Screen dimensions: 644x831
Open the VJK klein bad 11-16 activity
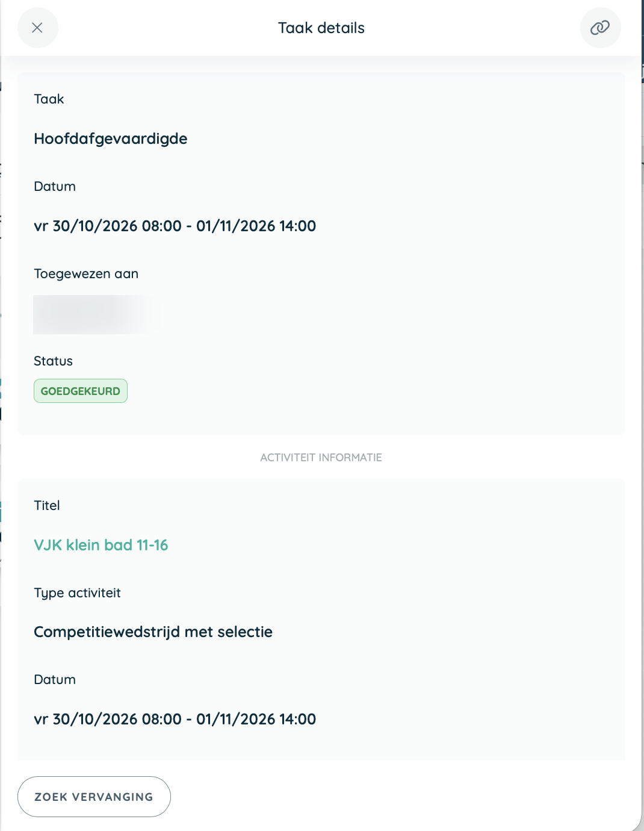coord(101,545)
